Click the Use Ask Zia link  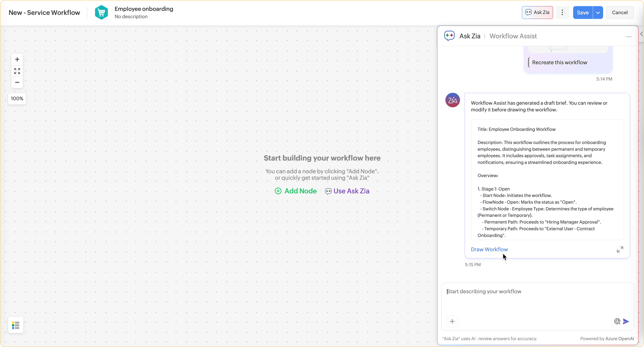coord(347,191)
